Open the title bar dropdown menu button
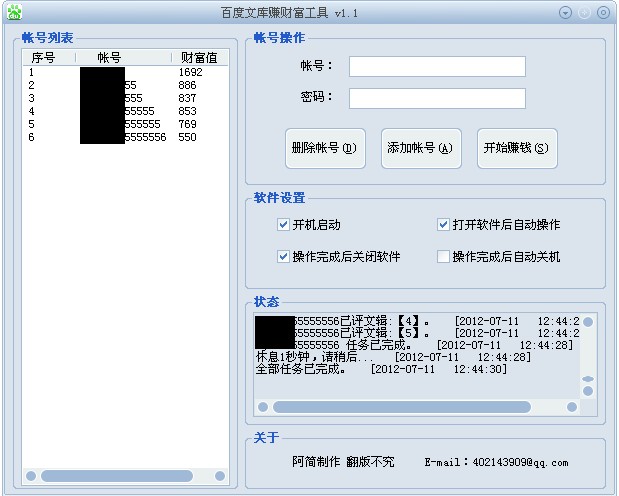Screen dimensions: 619x496 click(x=565, y=13)
